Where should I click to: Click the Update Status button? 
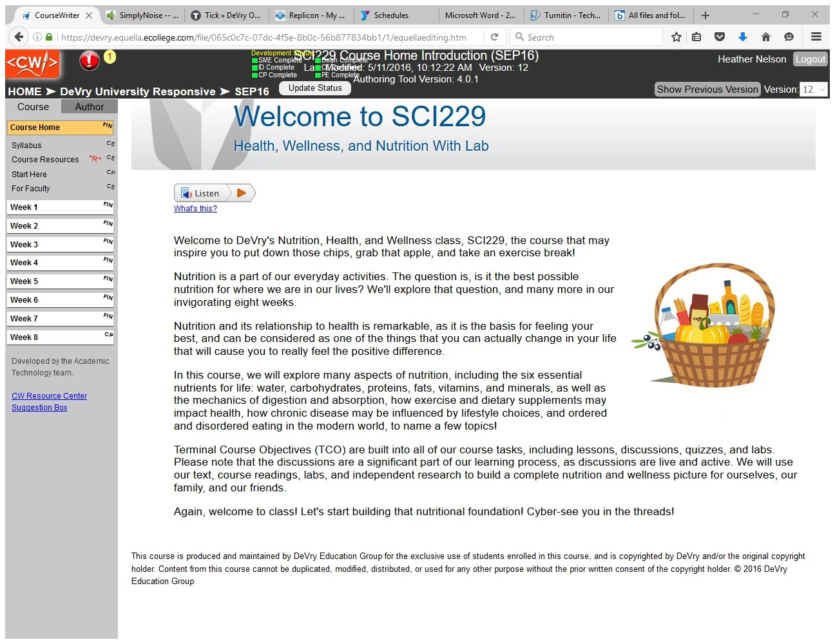point(315,88)
